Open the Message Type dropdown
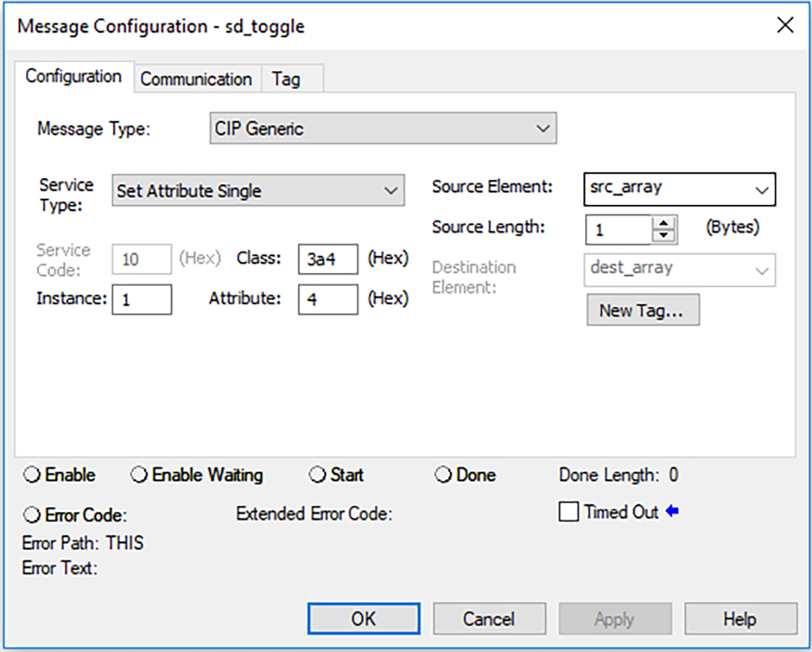 pos(543,129)
